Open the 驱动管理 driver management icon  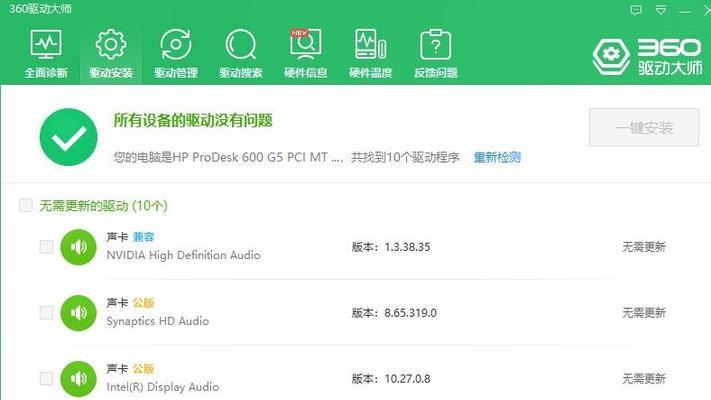click(x=176, y=44)
